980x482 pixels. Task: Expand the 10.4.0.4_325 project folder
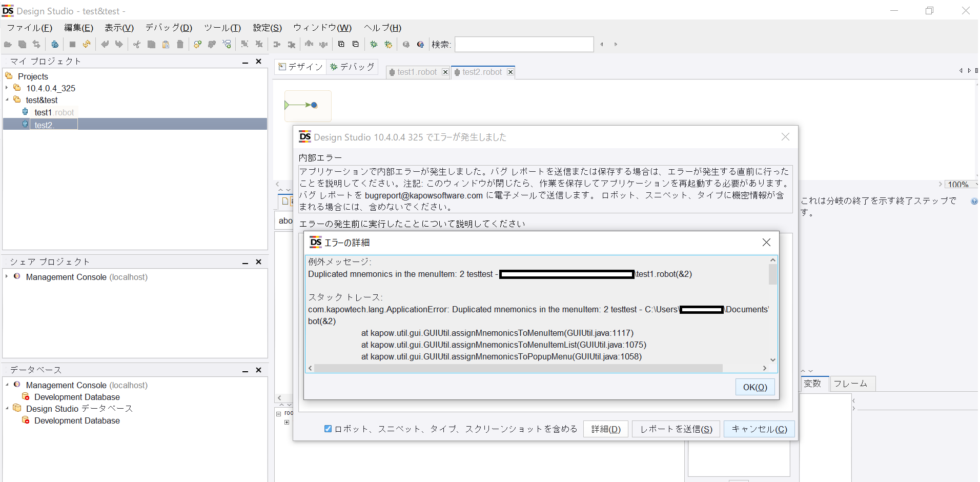(7, 88)
